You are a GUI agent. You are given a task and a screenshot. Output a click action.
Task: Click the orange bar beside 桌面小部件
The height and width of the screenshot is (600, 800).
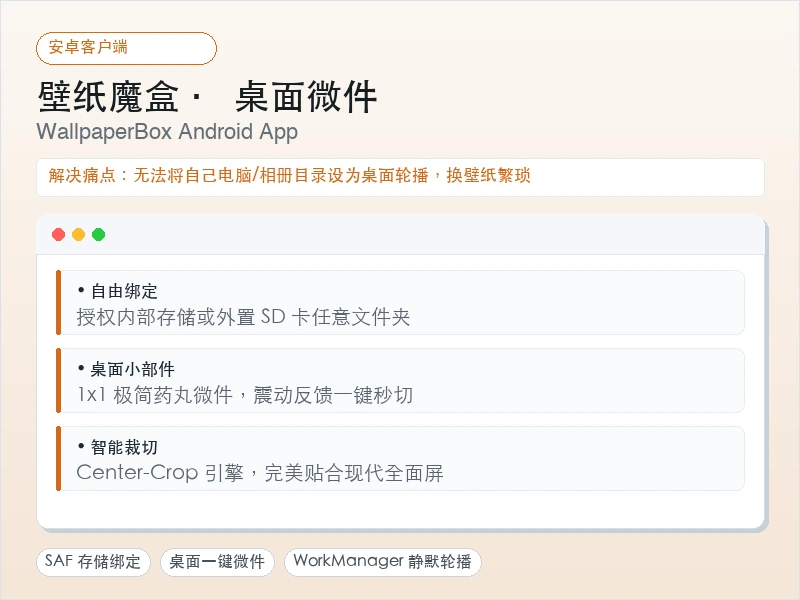coord(59,381)
